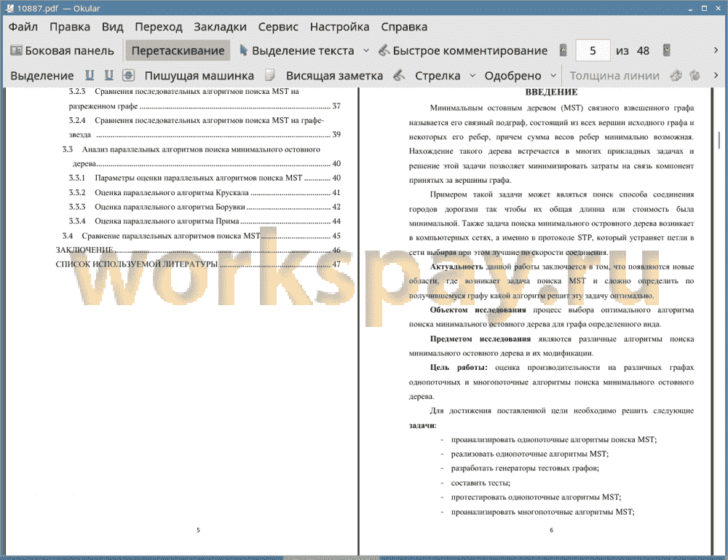Click the ВВЕДЕНИЕ heading on page 6
The height and width of the screenshot is (560, 728).
point(551,92)
